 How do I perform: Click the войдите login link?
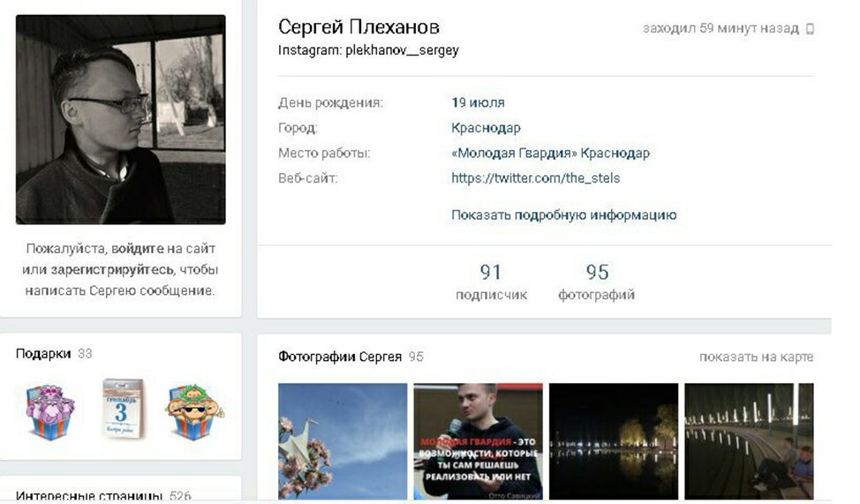pos(138,248)
